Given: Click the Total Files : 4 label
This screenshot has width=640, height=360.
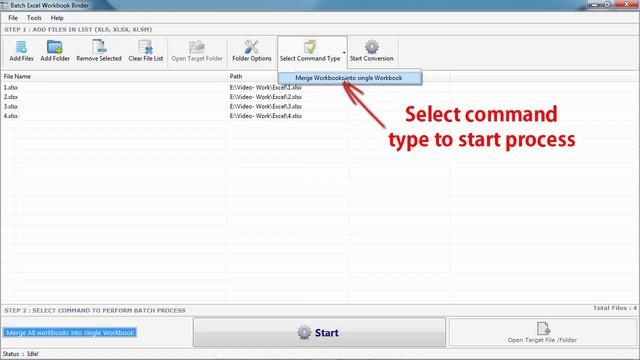Looking at the screenshot, I should point(615,308).
